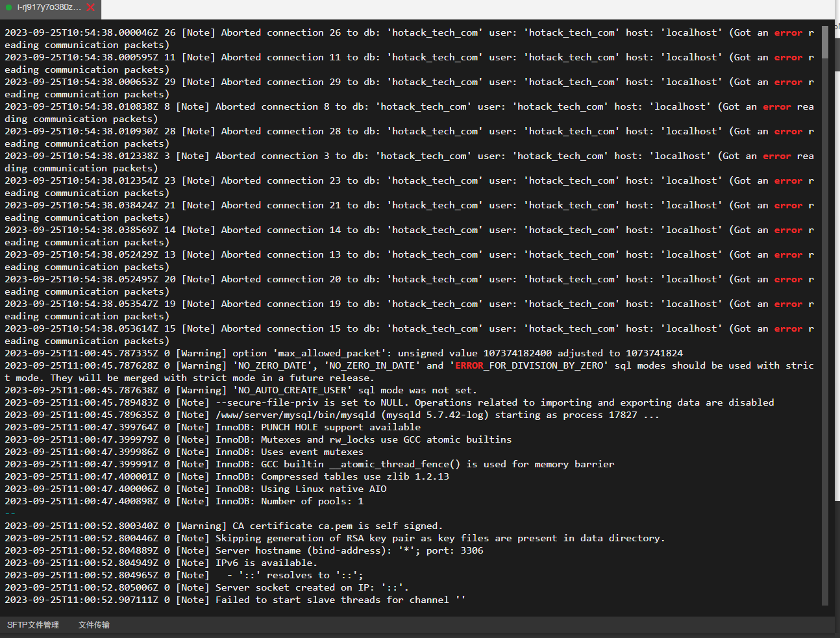
Task: Click the 'Aborted connection 28' log line
Action: tap(409, 138)
